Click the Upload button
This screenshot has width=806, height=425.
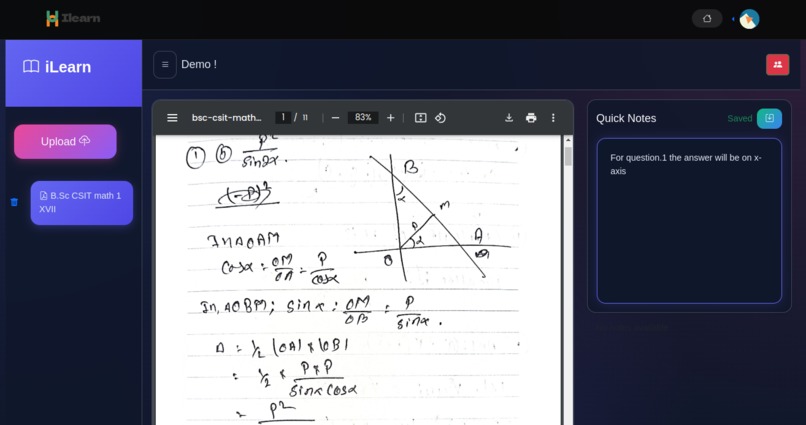pos(65,141)
